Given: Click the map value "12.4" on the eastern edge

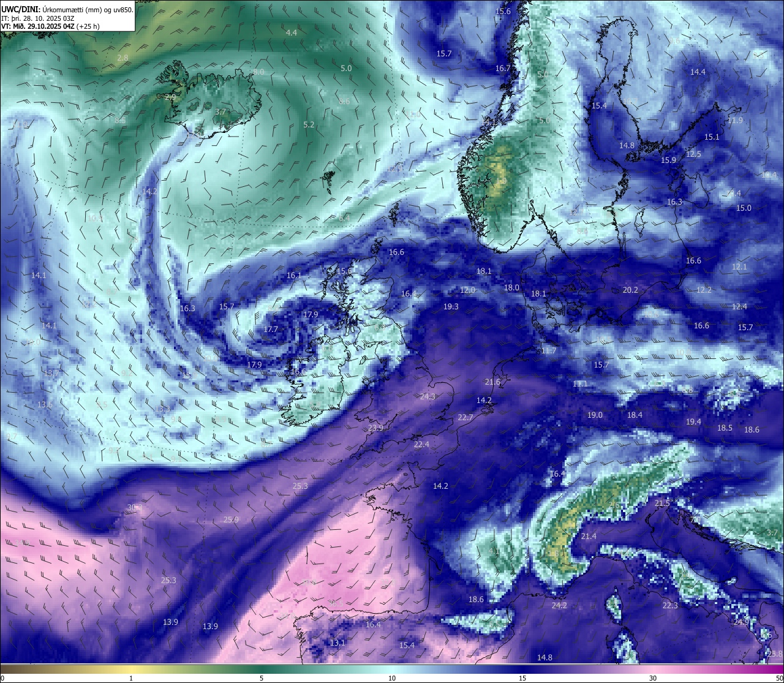Looking at the screenshot, I should tap(739, 306).
